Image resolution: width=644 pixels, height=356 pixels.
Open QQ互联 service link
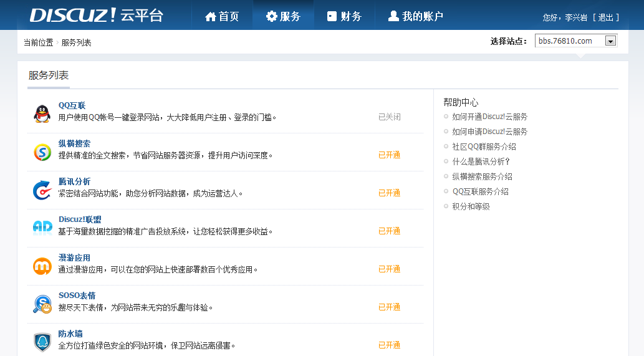72,105
